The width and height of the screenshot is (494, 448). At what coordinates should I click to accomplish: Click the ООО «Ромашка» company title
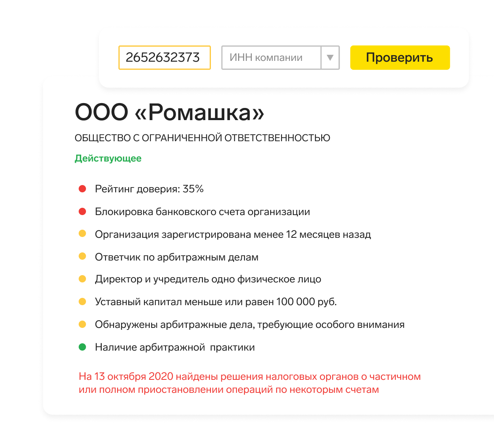pyautogui.click(x=170, y=112)
